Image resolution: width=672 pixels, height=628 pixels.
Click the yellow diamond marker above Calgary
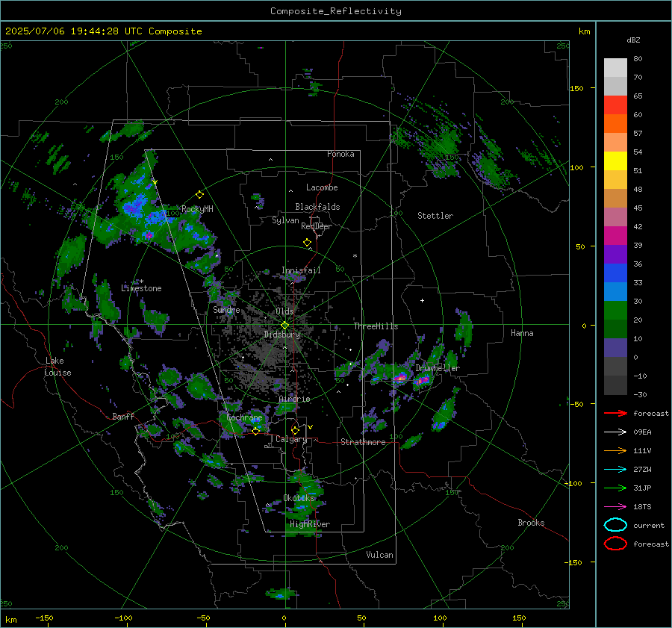(295, 430)
